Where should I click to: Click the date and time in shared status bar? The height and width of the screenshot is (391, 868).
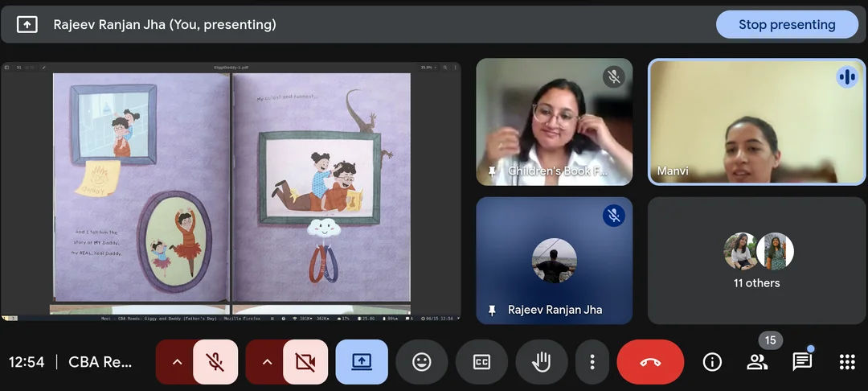[437, 319]
